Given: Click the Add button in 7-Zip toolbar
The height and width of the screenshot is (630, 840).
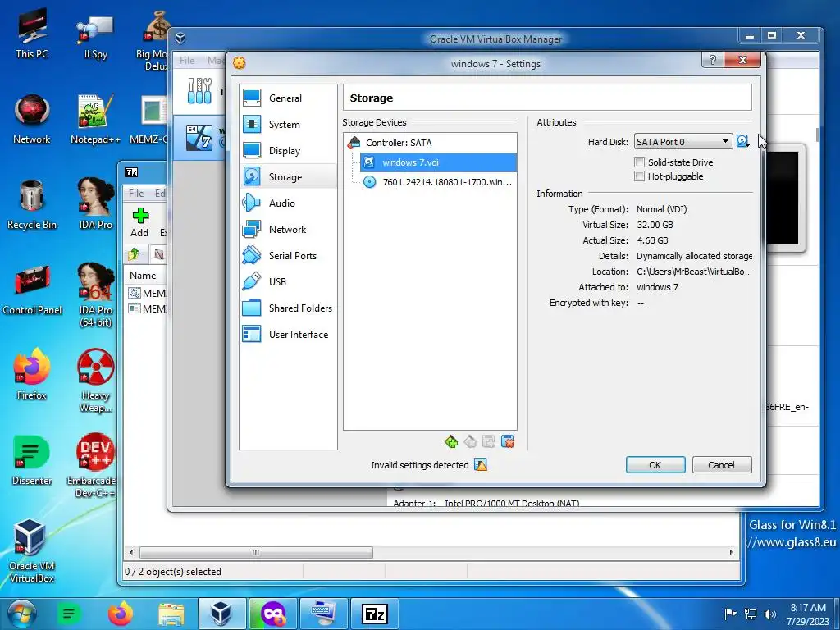Looking at the screenshot, I should (x=139, y=222).
